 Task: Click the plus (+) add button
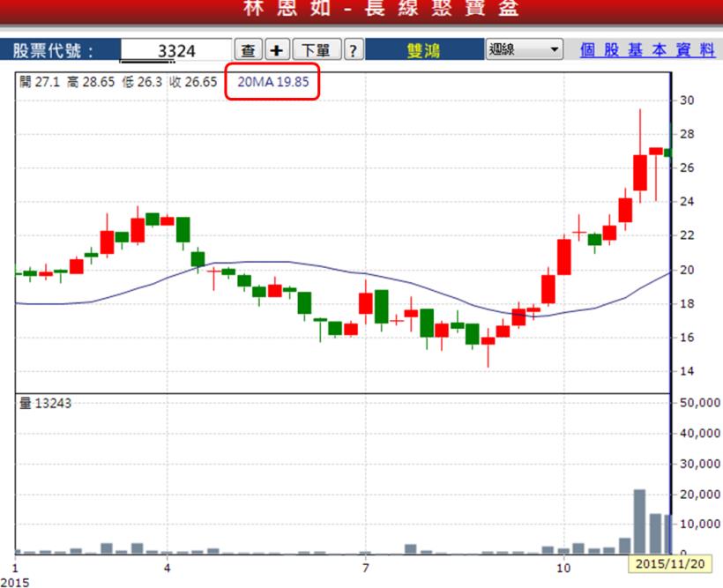[277, 49]
